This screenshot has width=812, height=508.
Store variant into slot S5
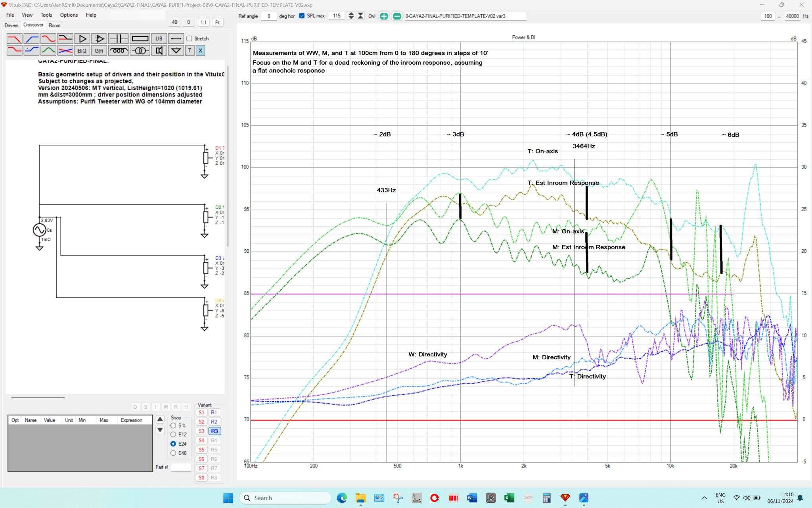click(x=201, y=450)
